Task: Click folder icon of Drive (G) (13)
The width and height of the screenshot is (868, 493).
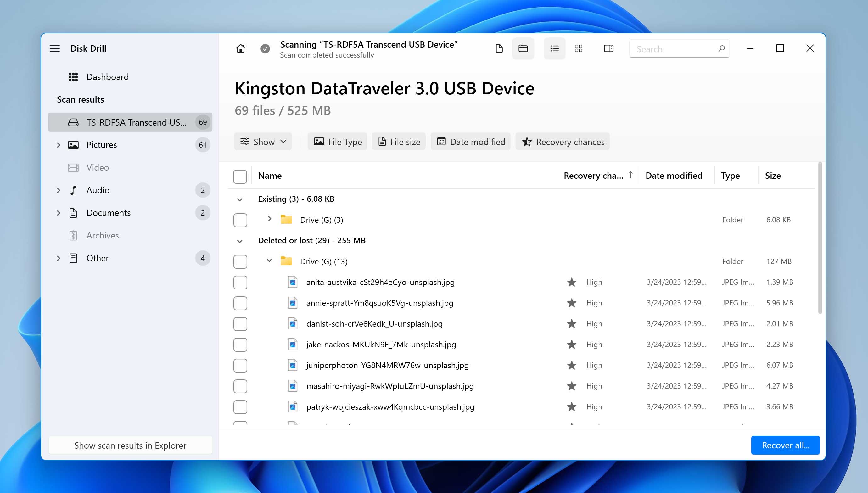Action: [x=286, y=261]
